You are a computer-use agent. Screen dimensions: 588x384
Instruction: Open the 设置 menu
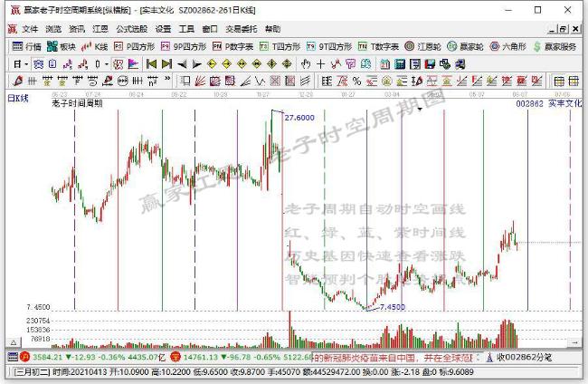163,29
